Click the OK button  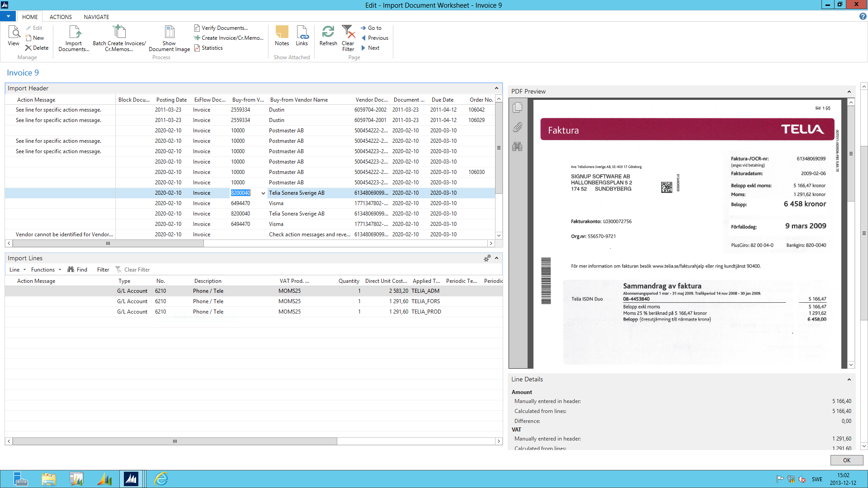click(847, 460)
